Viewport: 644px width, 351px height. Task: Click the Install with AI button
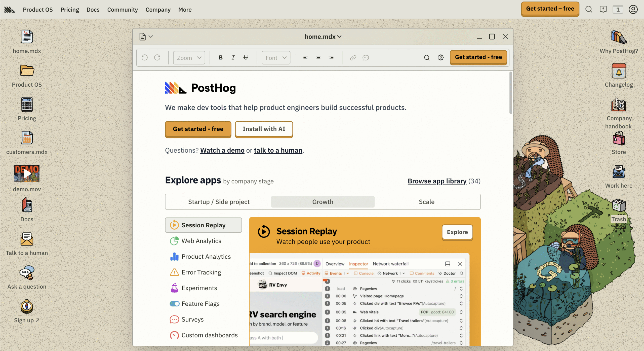click(264, 129)
